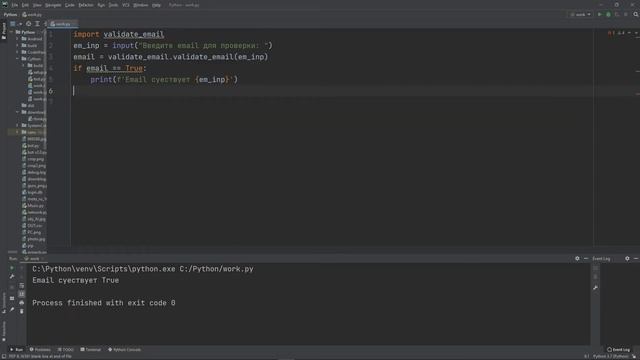Click the wrench icon in Event Log panel
640x360 pixels.
pyautogui.click(x=596, y=288)
